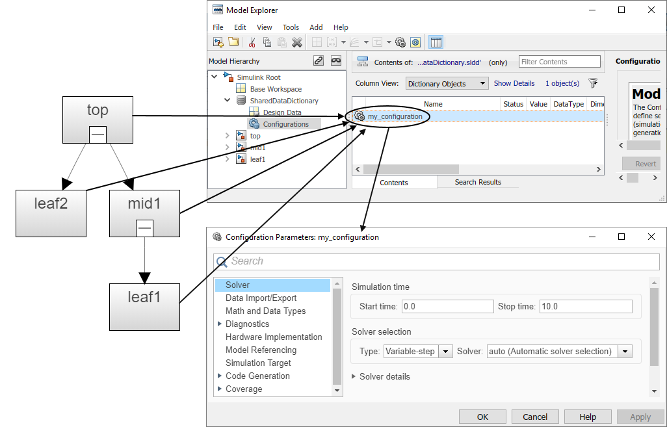Expand the top model tree node
Image resolution: width=667 pixels, height=427 pixels.
tap(228, 135)
